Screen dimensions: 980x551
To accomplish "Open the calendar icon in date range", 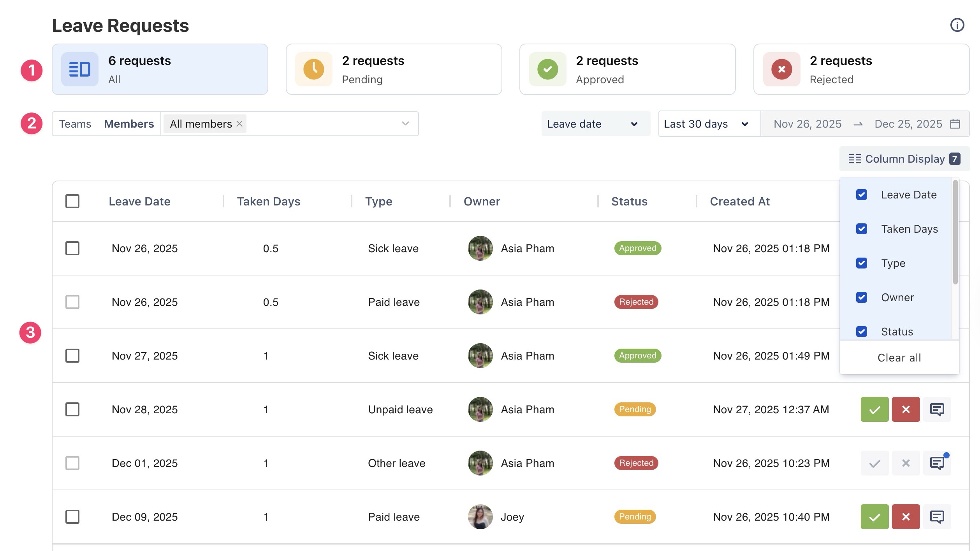I will pyautogui.click(x=955, y=124).
